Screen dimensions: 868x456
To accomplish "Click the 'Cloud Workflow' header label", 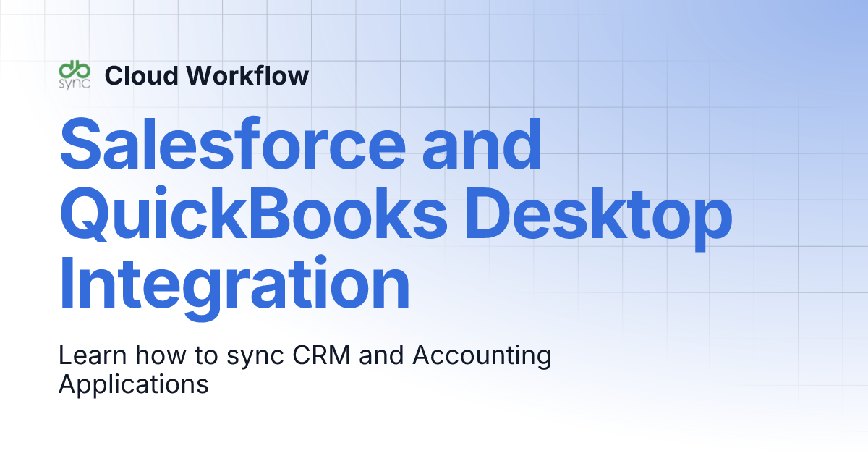I will [x=207, y=75].
